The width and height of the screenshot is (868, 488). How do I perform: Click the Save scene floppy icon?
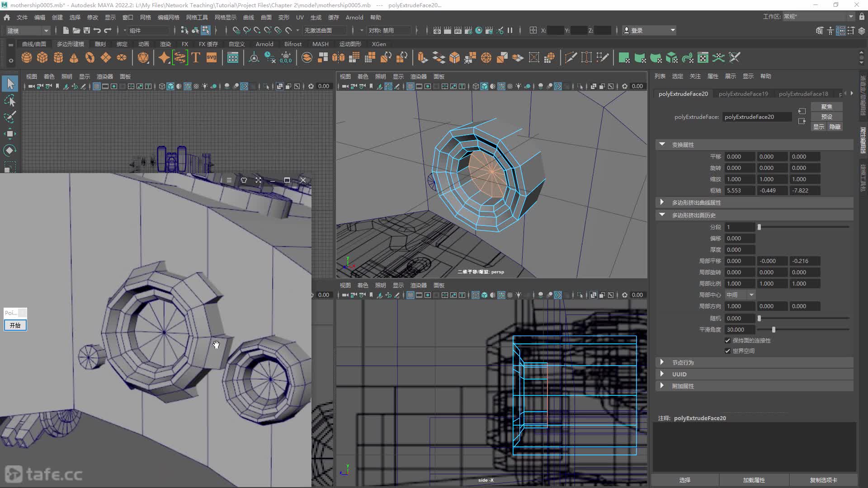[x=87, y=30]
